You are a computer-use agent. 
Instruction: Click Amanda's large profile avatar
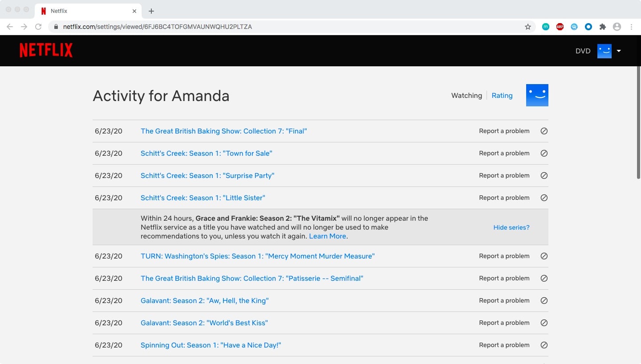point(537,95)
